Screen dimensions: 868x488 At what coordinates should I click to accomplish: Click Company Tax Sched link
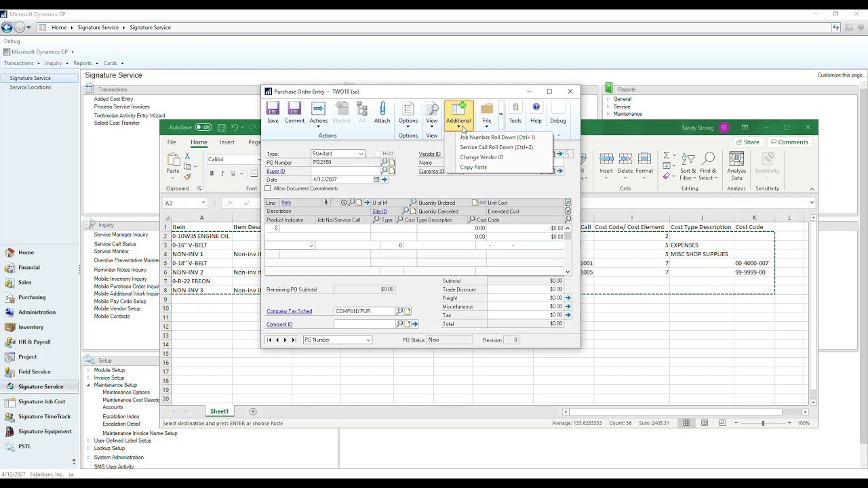(290, 311)
